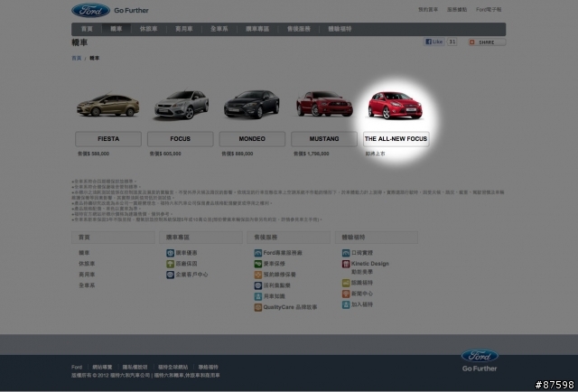The width and height of the screenshot is (578, 392).
Task: Open the 聯絡福特 footer link
Action: click(x=209, y=368)
